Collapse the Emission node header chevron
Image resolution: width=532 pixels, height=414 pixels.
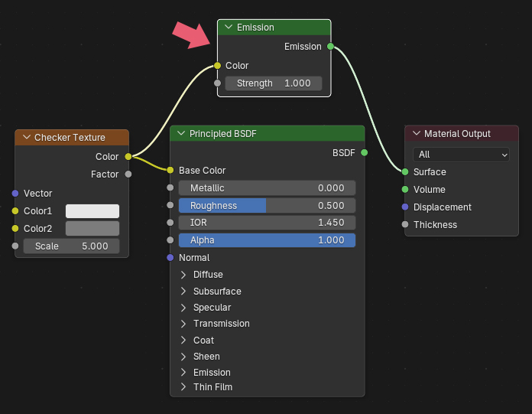click(x=228, y=28)
